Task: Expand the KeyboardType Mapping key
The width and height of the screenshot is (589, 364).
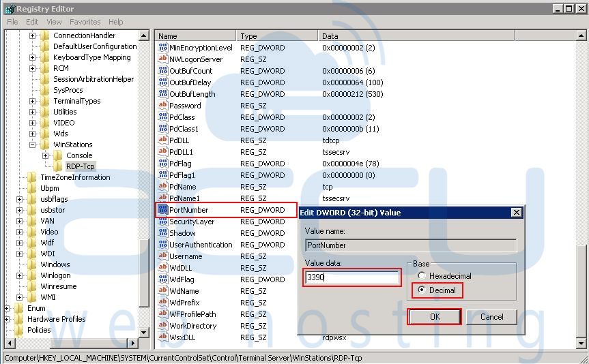Action: 32,57
